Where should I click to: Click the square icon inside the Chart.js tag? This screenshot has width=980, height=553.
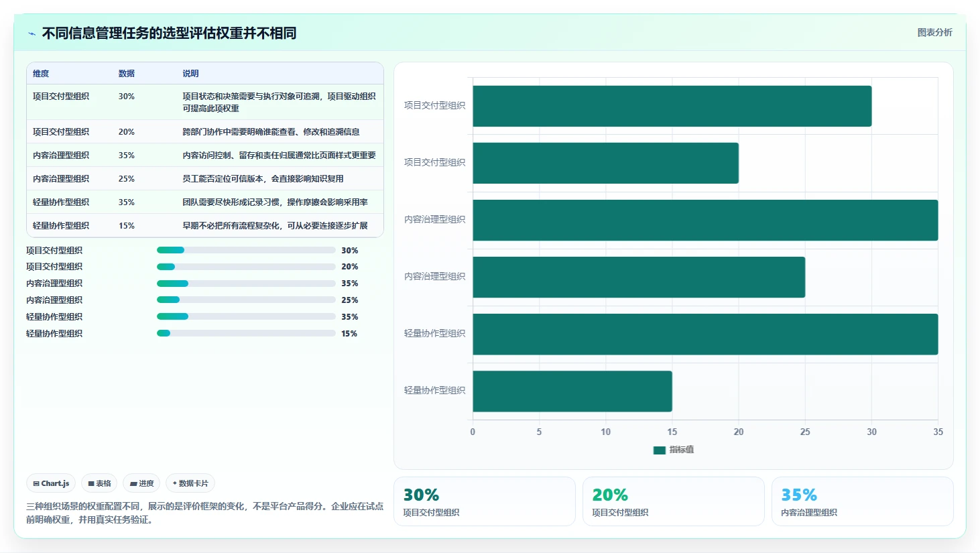36,483
